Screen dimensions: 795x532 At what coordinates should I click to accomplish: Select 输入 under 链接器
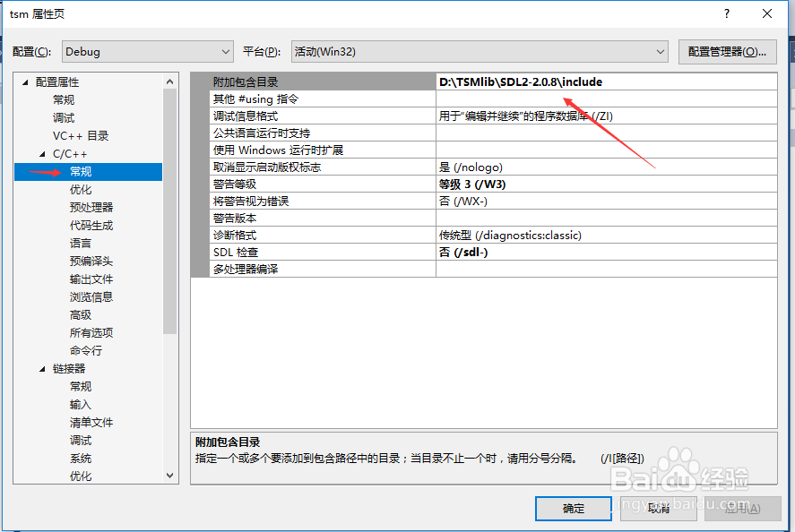pos(80,403)
